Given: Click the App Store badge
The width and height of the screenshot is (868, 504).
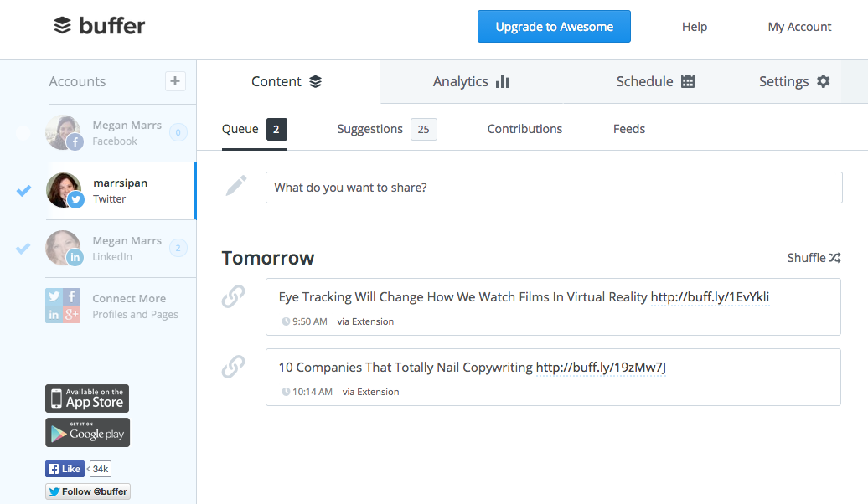Looking at the screenshot, I should (x=87, y=399).
